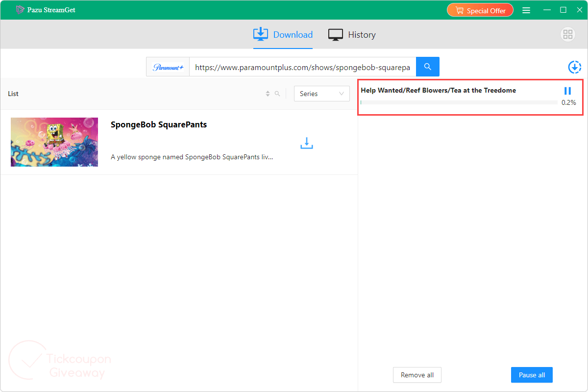Click the Help Wanted/Reef Blowers episode title

439,90
